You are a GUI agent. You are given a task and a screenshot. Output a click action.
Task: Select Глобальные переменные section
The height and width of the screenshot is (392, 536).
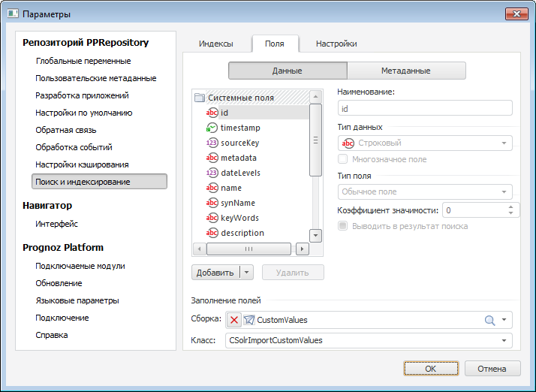pos(83,61)
